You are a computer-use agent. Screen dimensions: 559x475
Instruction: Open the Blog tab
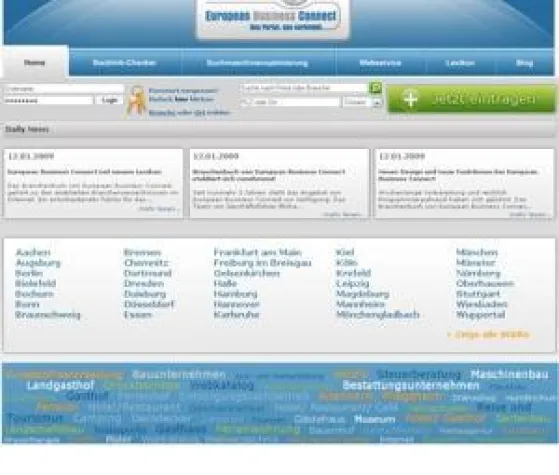point(524,63)
